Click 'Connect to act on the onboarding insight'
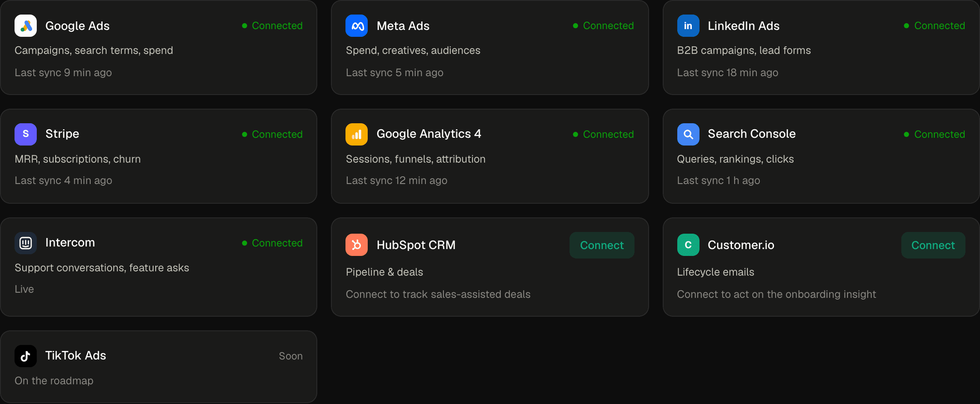Image resolution: width=980 pixels, height=404 pixels. (776, 294)
